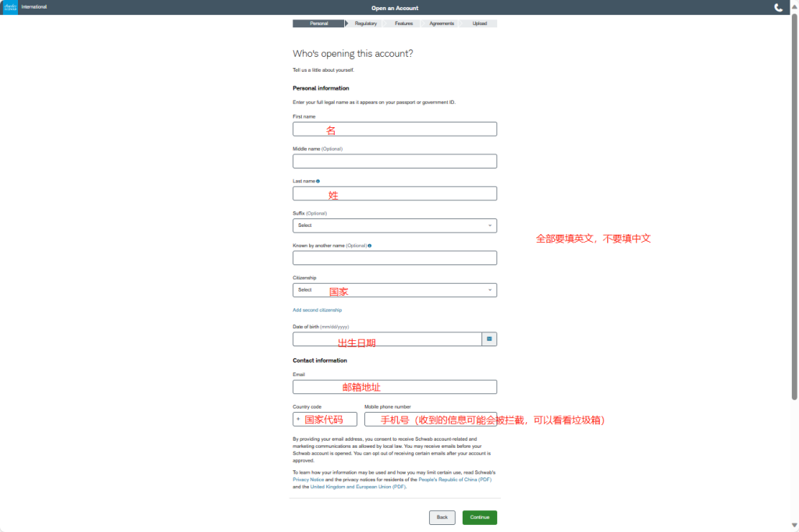Open the date of birth calendar picker
The width and height of the screenshot is (799, 532).
[x=489, y=339]
